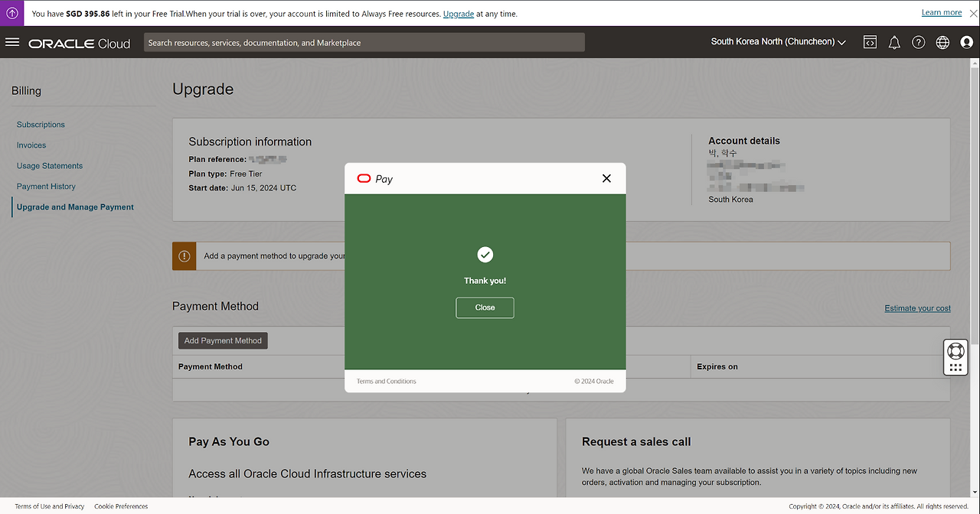
Task: Select Upgrade and Manage Payment menu item
Action: pyautogui.click(x=75, y=207)
